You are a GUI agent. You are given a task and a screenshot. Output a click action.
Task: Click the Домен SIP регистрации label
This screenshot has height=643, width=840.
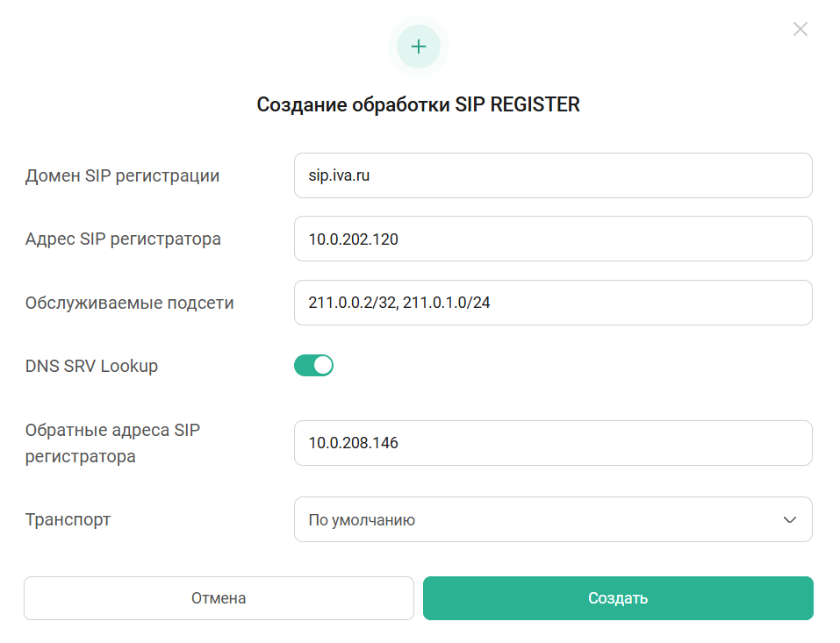point(122,175)
